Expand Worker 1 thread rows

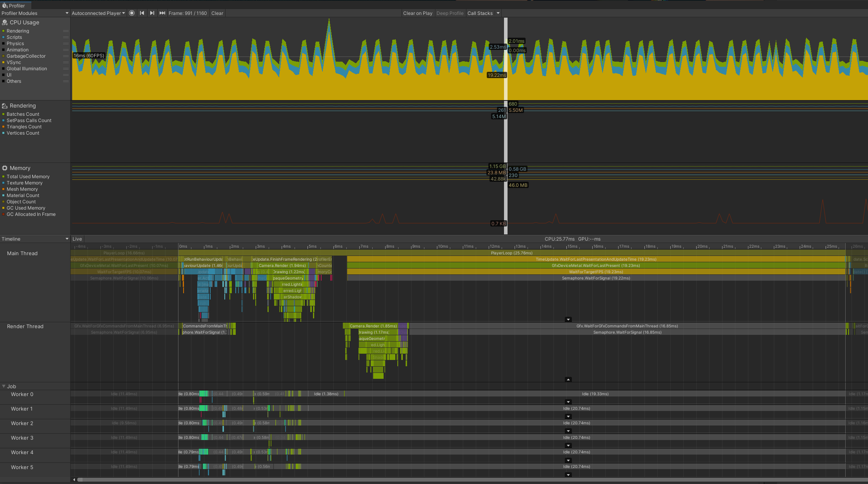[568, 416]
